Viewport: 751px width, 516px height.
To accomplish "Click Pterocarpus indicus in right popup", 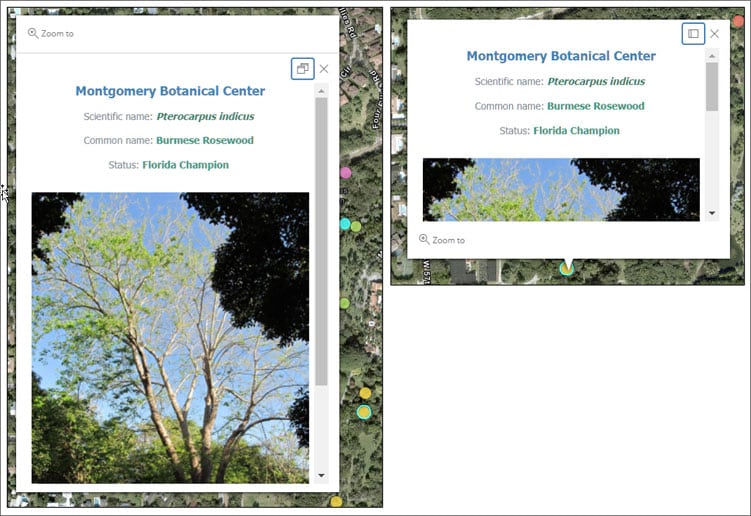I will click(596, 81).
